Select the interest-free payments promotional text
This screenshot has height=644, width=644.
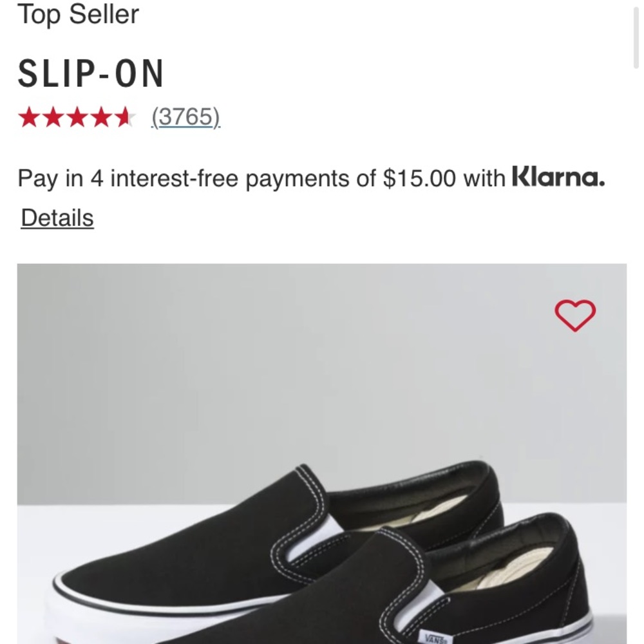point(258,178)
